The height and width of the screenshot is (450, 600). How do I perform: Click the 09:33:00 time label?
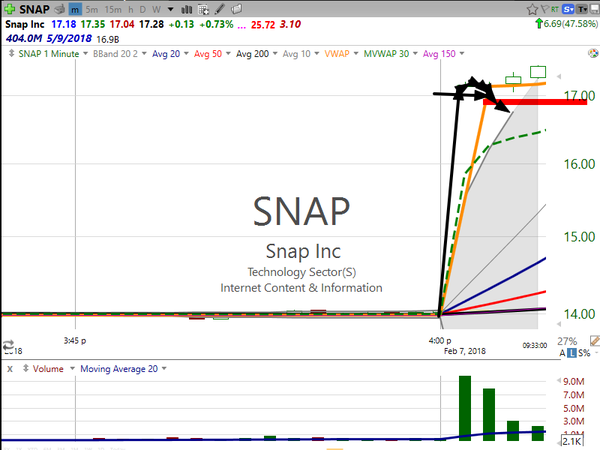(x=535, y=346)
